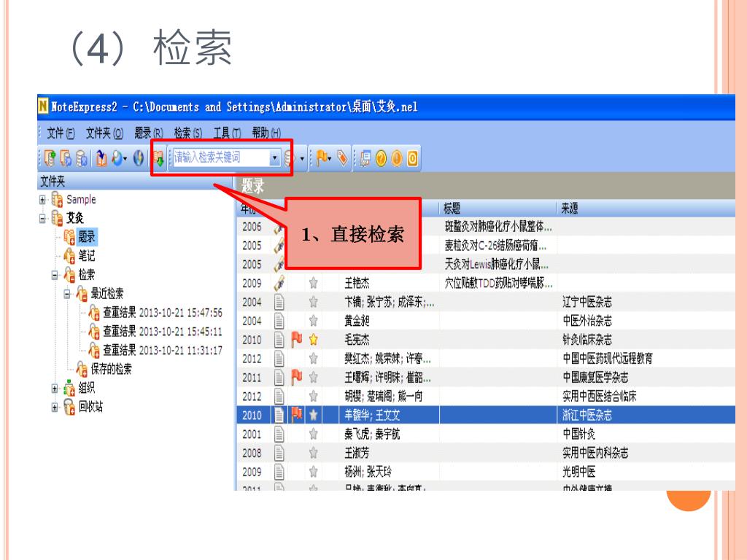
Task: Open the 题录(R) menu
Action: (x=149, y=133)
